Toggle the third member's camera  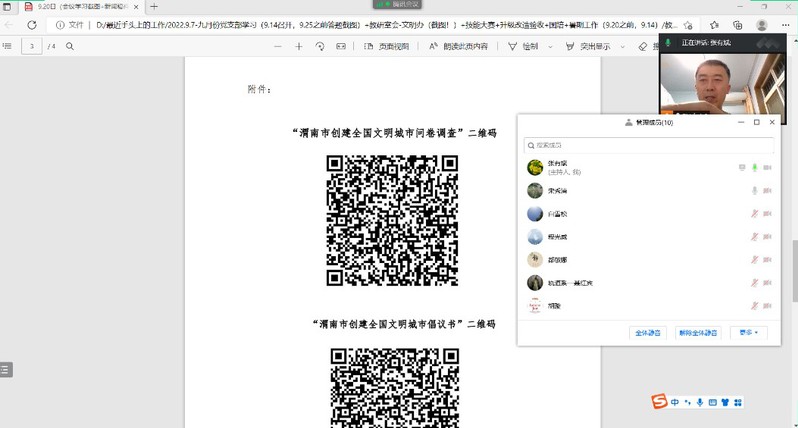point(767,214)
